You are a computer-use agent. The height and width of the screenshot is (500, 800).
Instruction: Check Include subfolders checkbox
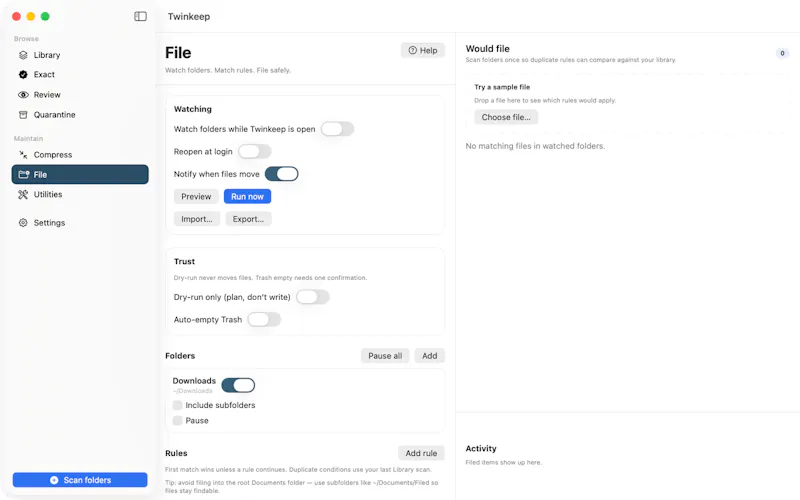point(178,405)
